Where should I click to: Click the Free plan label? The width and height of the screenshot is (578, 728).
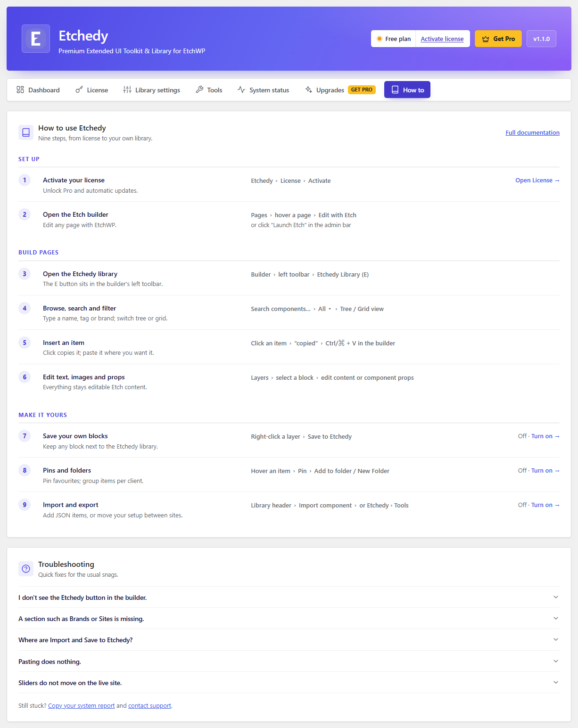point(398,39)
